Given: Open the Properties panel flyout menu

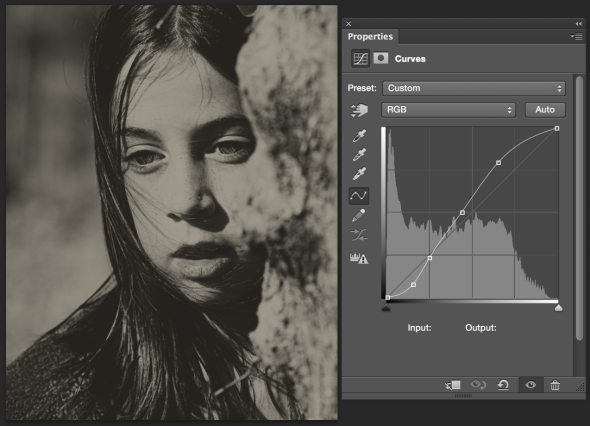Looking at the screenshot, I should pos(576,37).
